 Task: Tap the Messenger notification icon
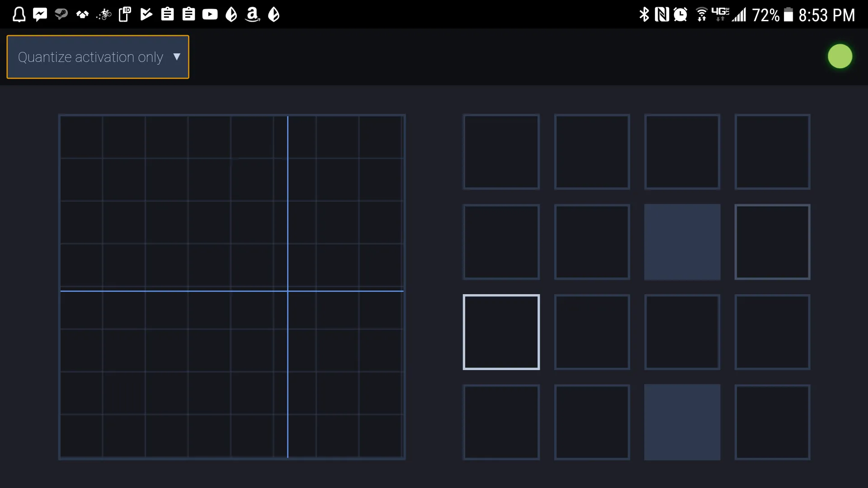[40, 14]
